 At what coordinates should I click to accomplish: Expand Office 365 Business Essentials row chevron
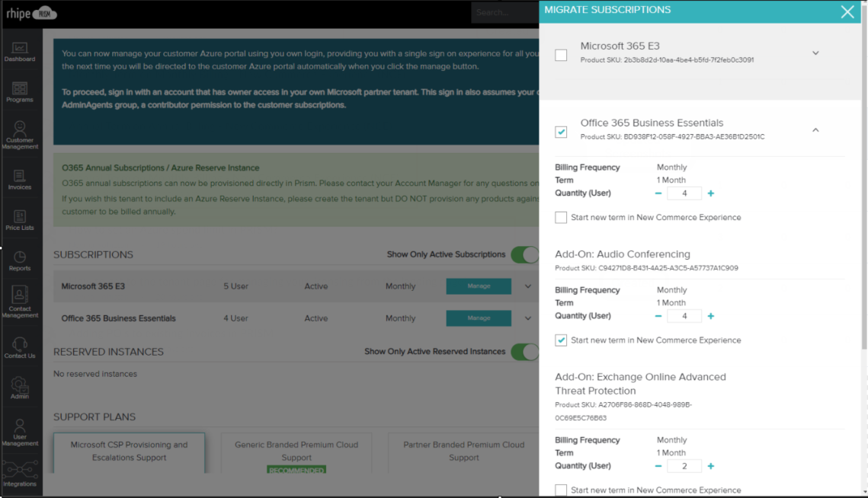(x=527, y=318)
